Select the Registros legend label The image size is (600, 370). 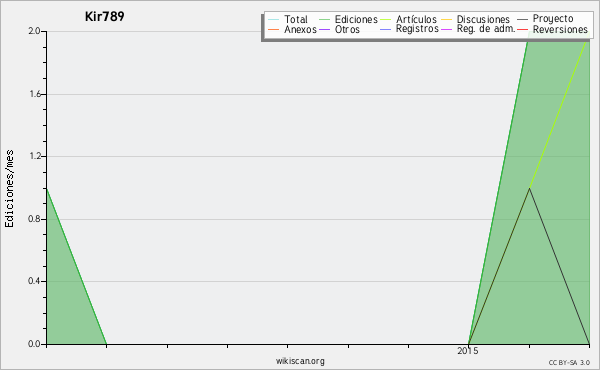(417, 29)
